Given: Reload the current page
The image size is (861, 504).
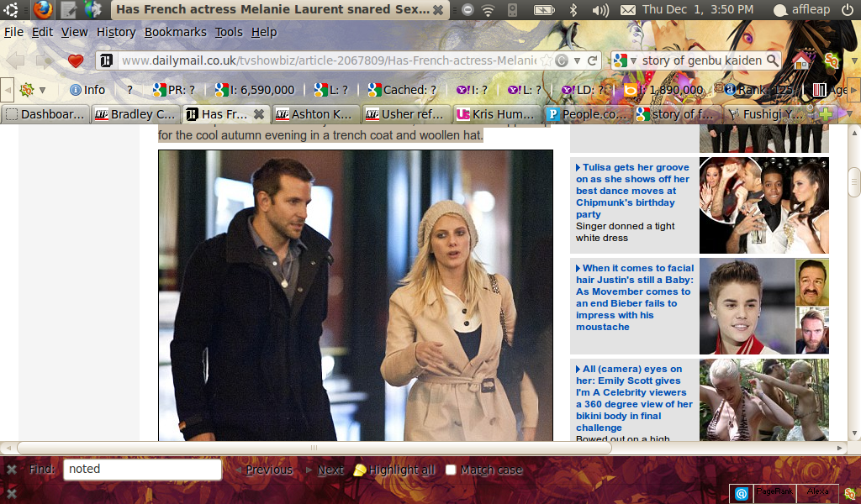Looking at the screenshot, I should click(592, 60).
